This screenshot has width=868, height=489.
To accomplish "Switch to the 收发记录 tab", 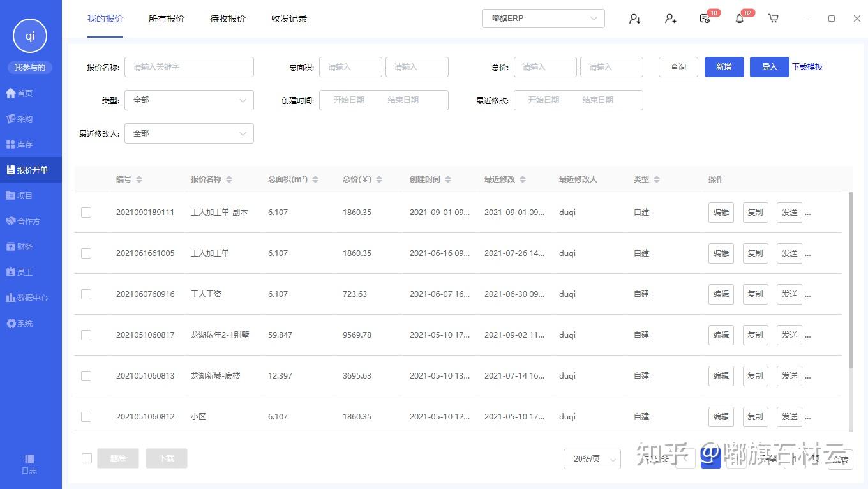I will [289, 19].
